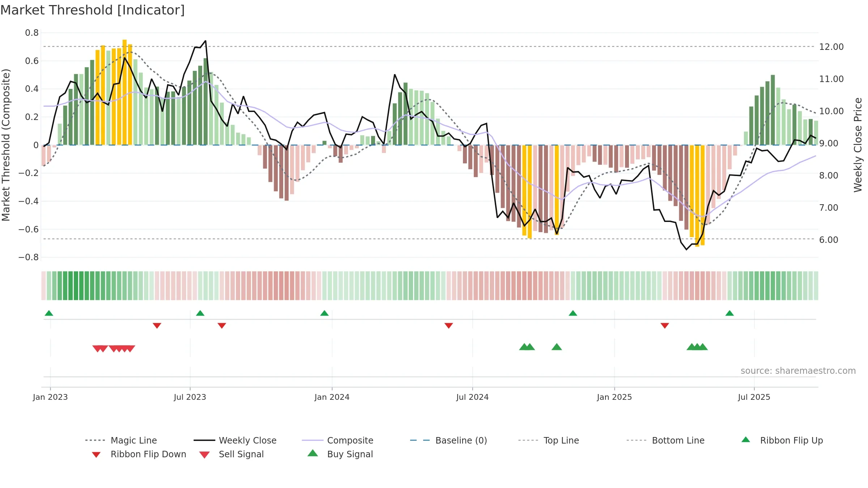Click the Jan 2023 x-axis label
The image size is (868, 488).
pos(50,397)
